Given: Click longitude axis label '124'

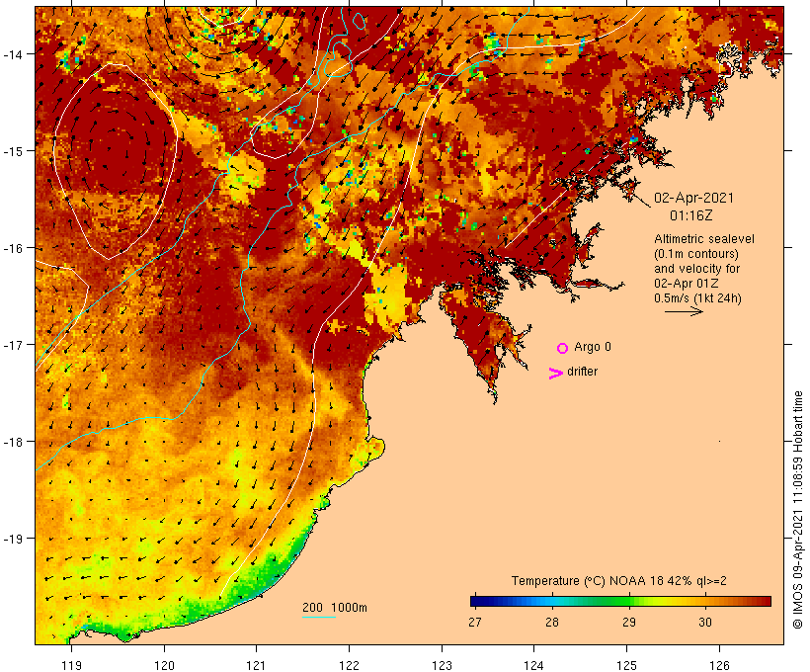Looking at the screenshot, I should click(534, 665).
